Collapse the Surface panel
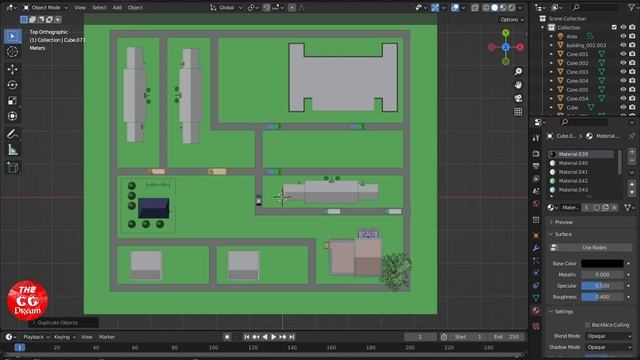The width and height of the screenshot is (640, 360). tap(563, 234)
